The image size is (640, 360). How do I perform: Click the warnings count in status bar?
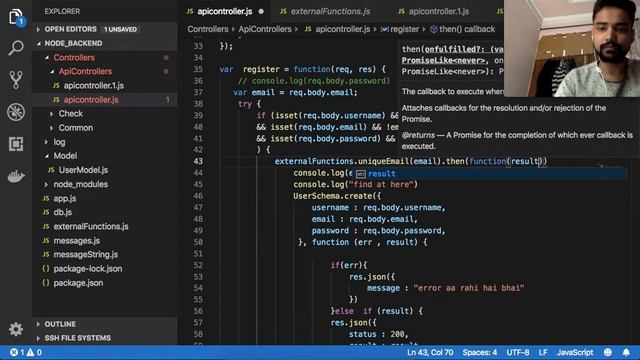click(x=34, y=352)
